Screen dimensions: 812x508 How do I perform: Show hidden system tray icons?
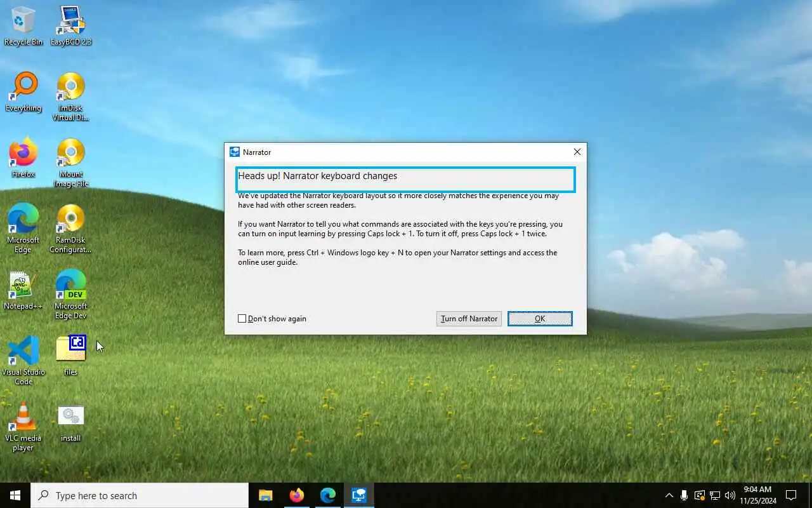[x=669, y=495]
